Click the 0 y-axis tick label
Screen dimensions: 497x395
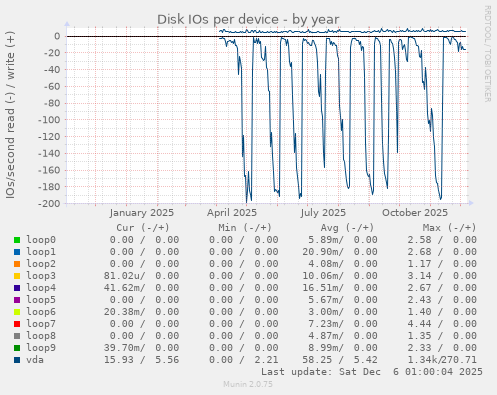point(58,36)
